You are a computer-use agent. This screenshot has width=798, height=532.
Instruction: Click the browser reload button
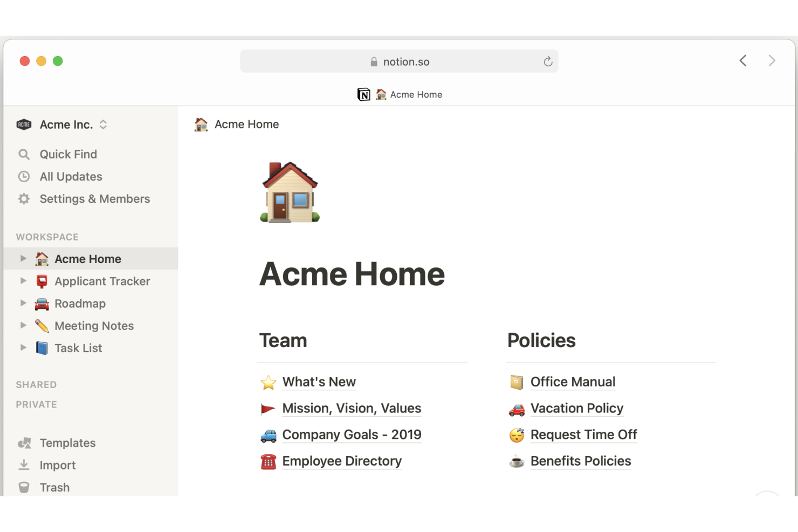548,61
